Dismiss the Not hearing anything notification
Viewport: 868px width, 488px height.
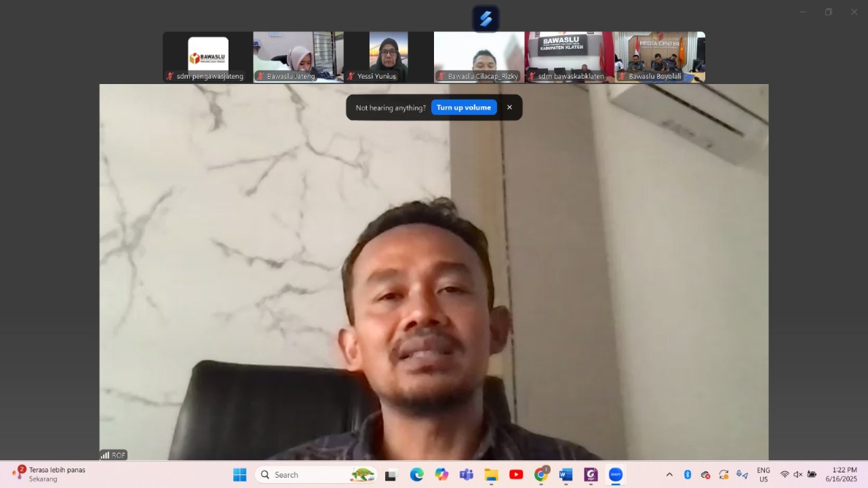coord(509,108)
